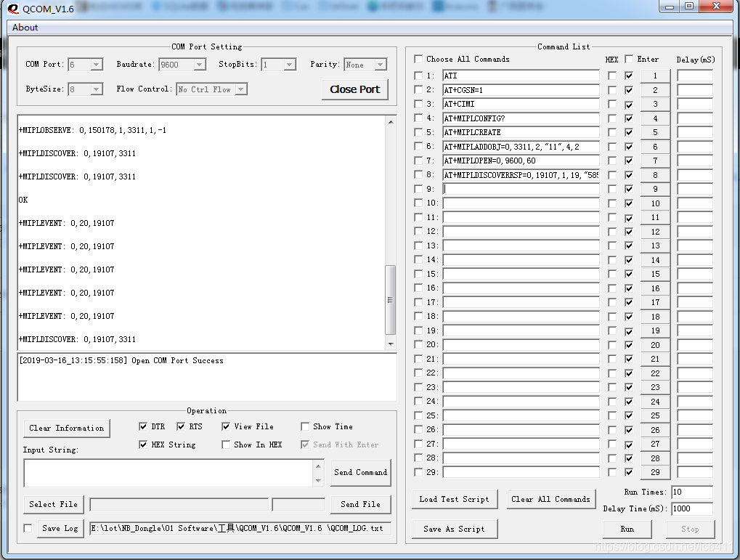The width and height of the screenshot is (740, 560).
Task: Click the Close Port button
Action: [x=355, y=89]
